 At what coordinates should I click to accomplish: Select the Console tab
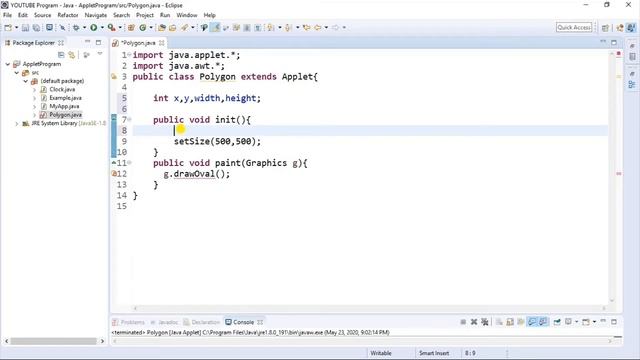tap(244, 322)
